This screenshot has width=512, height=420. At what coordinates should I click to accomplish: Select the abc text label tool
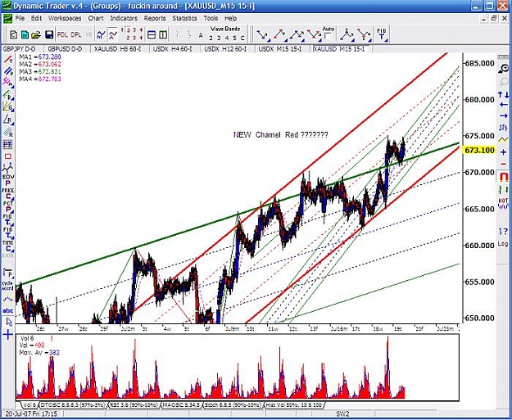click(x=8, y=310)
